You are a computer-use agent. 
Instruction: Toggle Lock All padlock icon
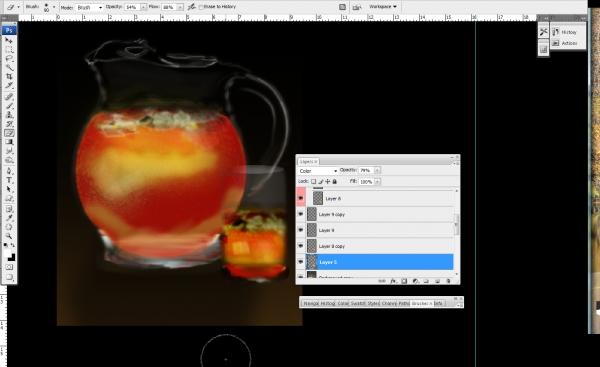pos(335,181)
